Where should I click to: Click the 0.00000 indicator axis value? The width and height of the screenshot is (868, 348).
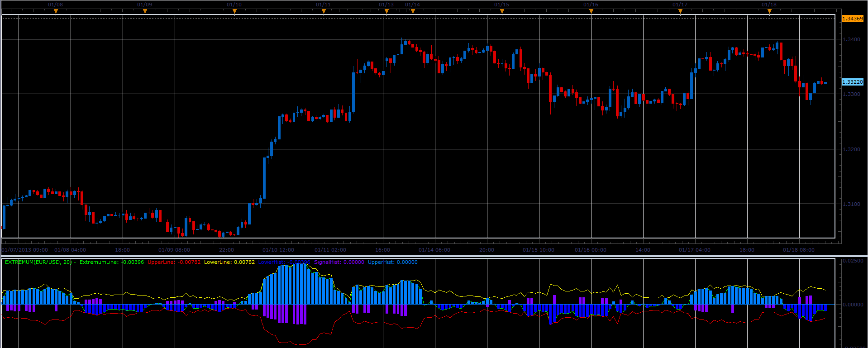[853, 305]
